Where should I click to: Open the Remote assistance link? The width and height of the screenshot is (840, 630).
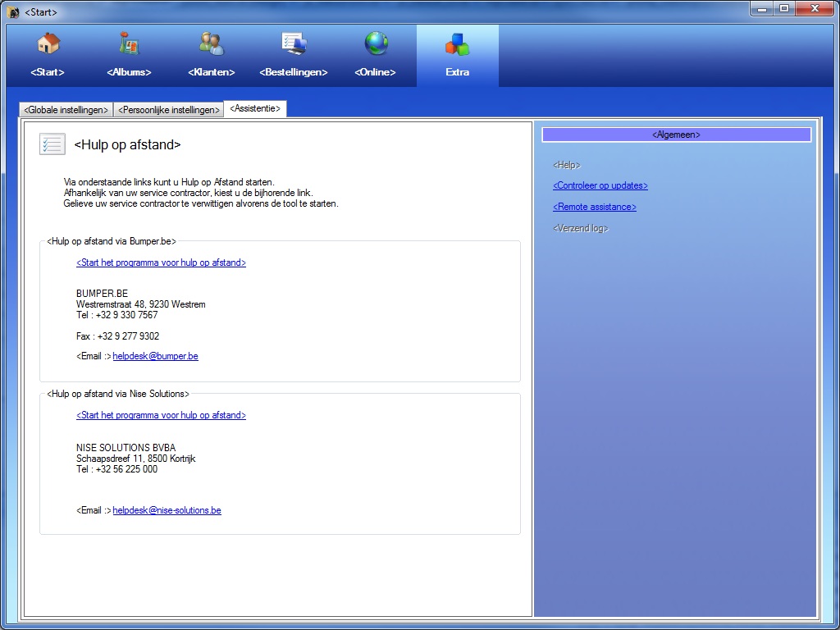[x=595, y=207]
